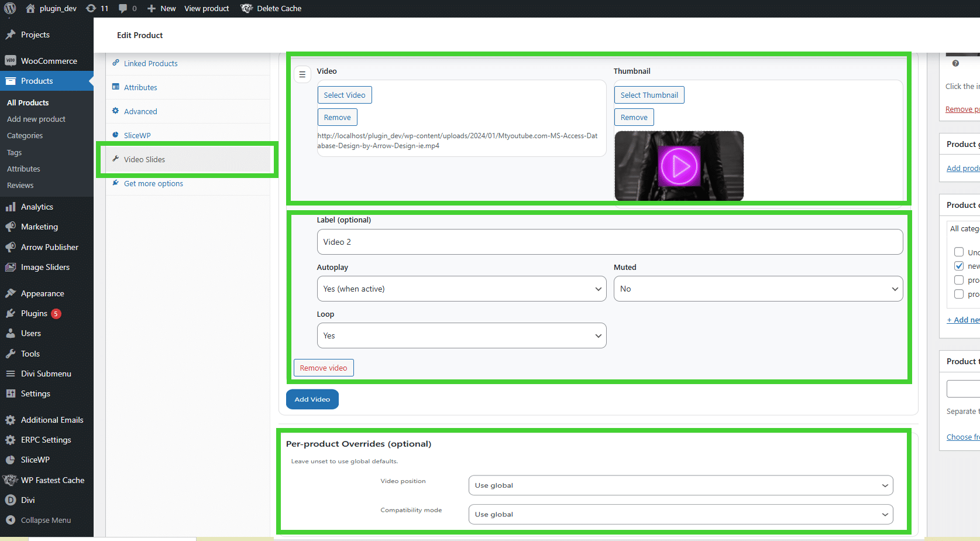Viewport: 980px width, 541px height.
Task: Click the Add Video button
Action: click(x=312, y=399)
